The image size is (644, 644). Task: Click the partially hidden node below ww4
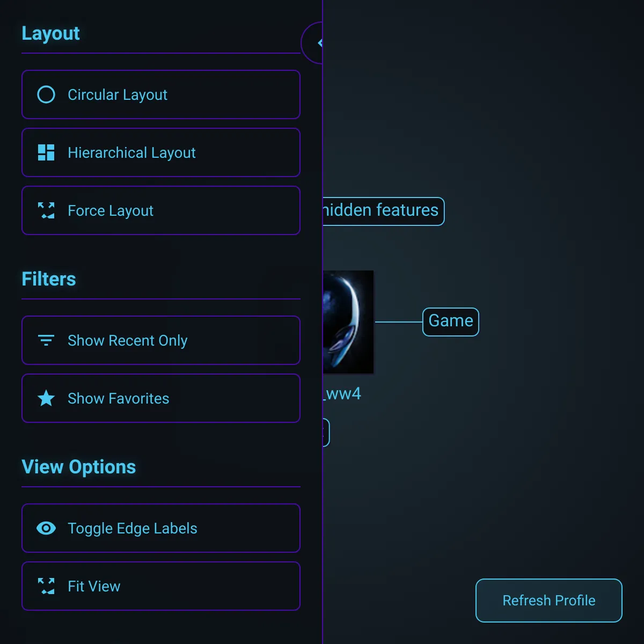pos(326,433)
